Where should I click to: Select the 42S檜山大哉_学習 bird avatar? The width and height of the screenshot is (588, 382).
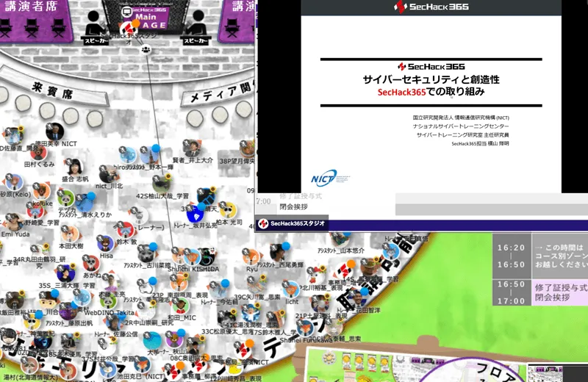click(x=162, y=184)
